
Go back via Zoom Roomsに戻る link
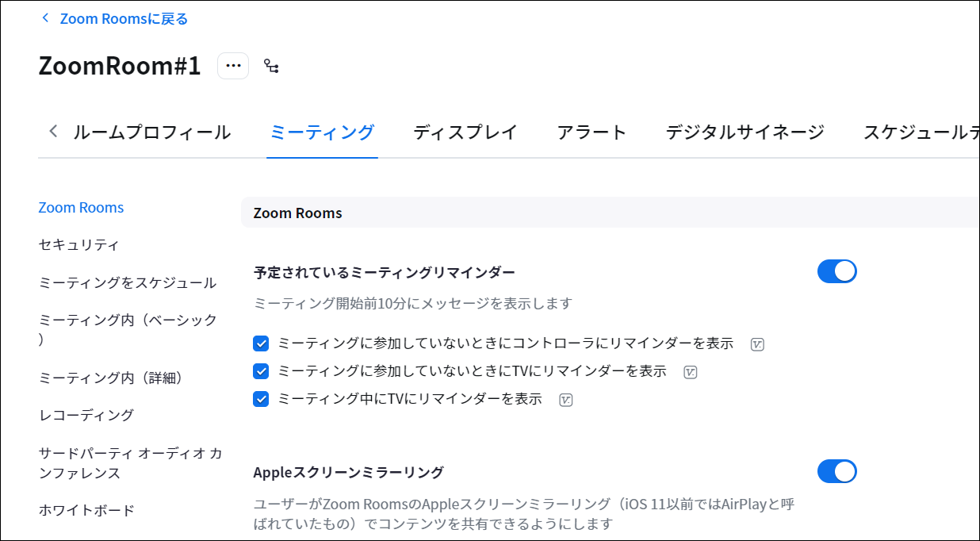tap(124, 18)
